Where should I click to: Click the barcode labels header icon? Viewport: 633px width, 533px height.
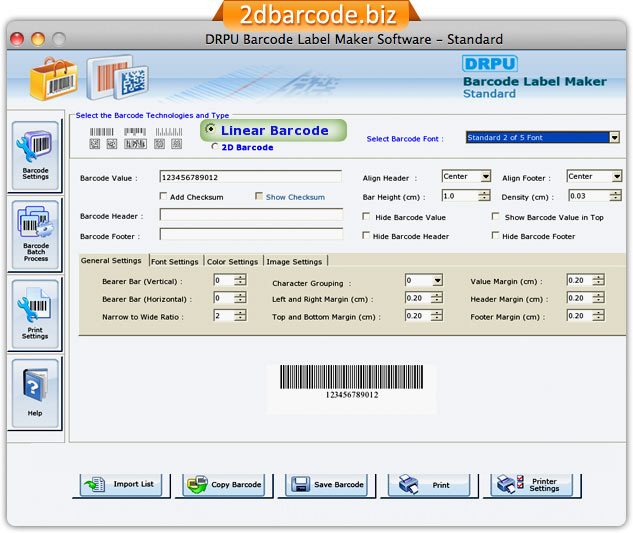coord(117,78)
